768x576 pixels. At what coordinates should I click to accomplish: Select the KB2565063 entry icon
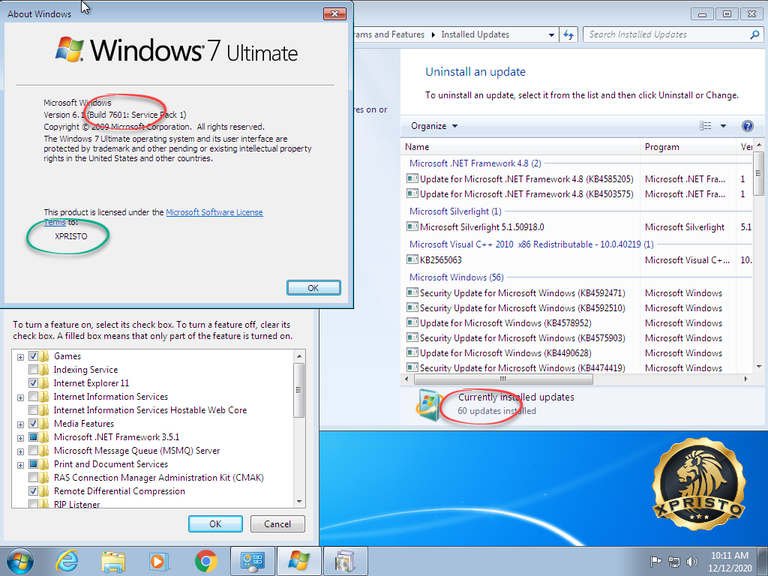click(x=412, y=260)
